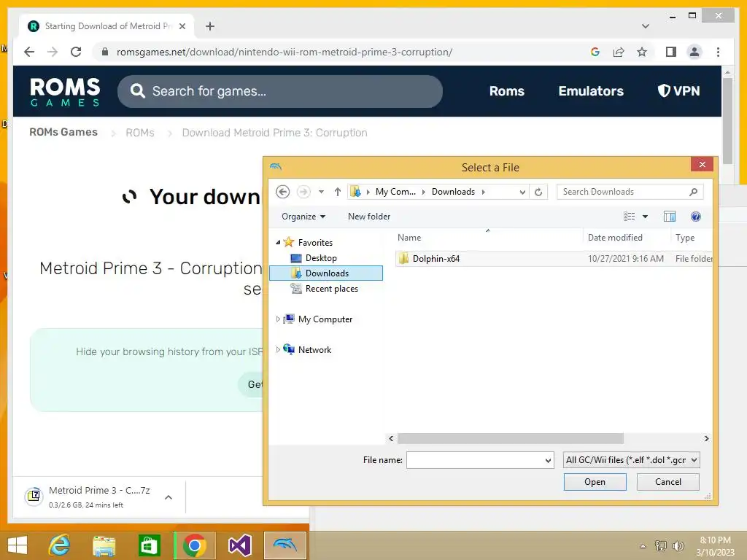This screenshot has width=747, height=560.
Task: Go back in Chrome browser
Action: 29,52
